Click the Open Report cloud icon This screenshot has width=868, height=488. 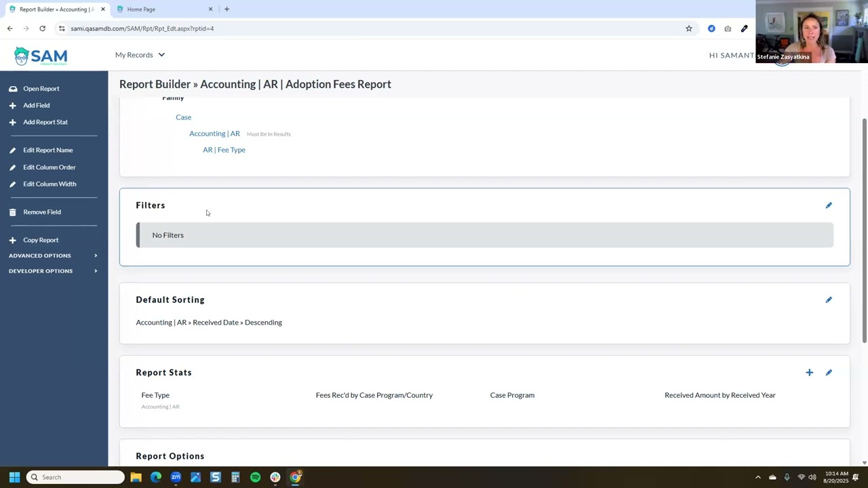[12, 89]
